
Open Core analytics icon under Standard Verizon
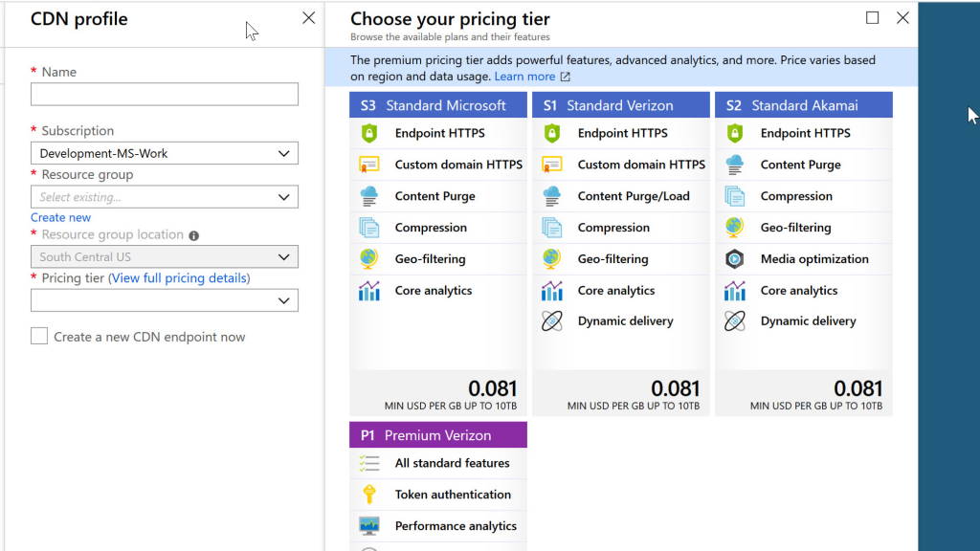click(552, 290)
